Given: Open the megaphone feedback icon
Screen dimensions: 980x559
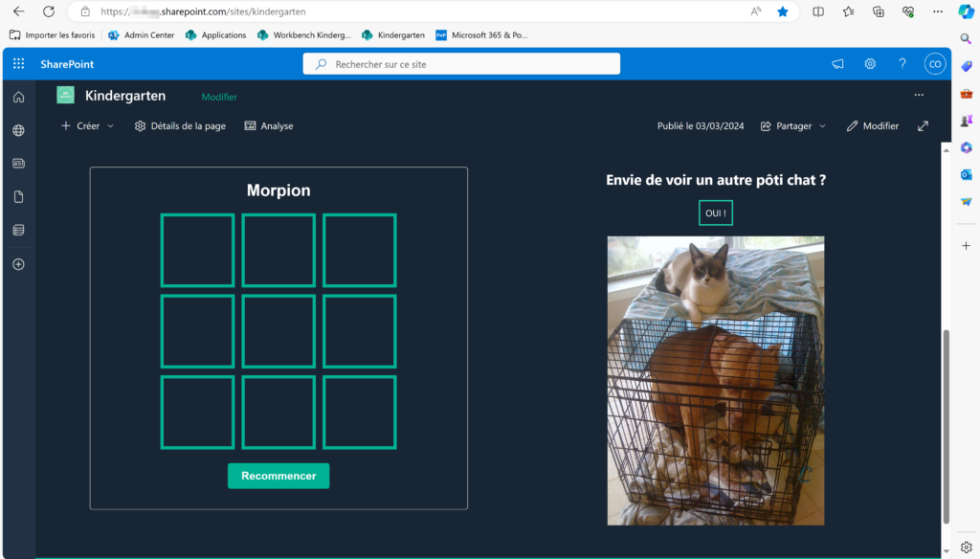Looking at the screenshot, I should point(837,64).
